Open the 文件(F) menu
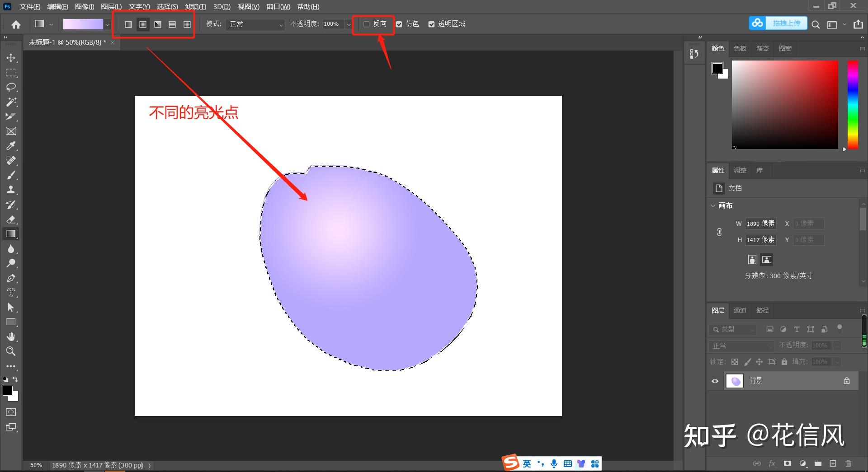 (30, 7)
